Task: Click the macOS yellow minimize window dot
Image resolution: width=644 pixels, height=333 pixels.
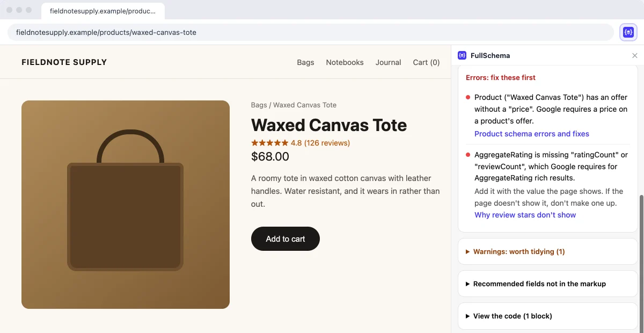Action: point(19,10)
